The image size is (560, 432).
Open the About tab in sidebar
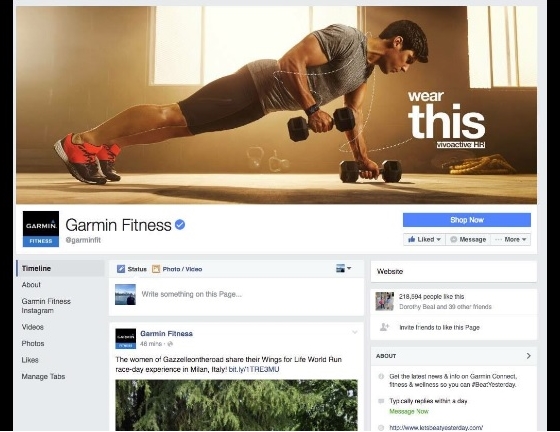click(x=31, y=285)
